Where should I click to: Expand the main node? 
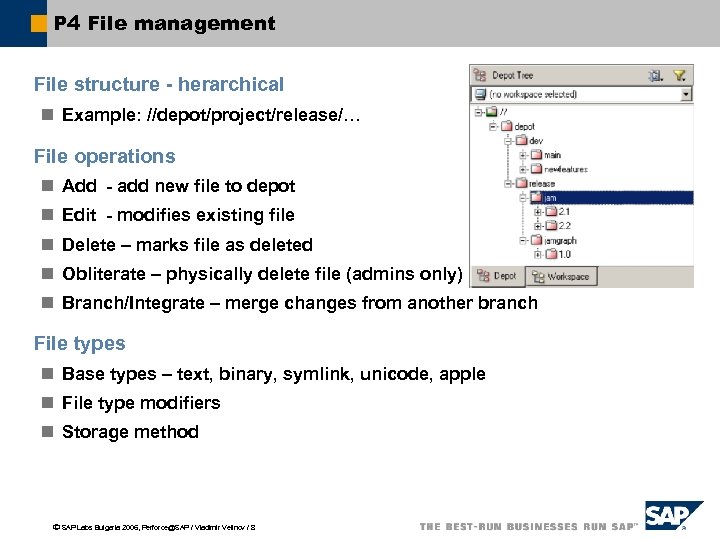pos(523,155)
